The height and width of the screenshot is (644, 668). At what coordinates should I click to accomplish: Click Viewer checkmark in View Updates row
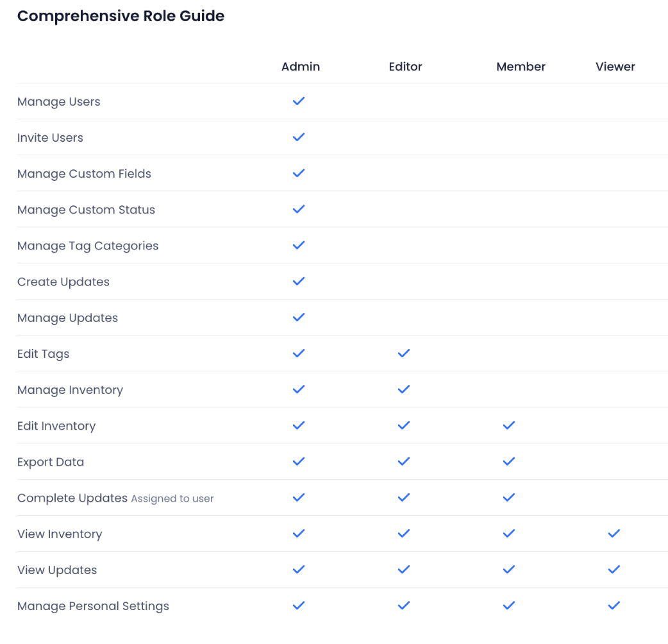[x=614, y=569]
